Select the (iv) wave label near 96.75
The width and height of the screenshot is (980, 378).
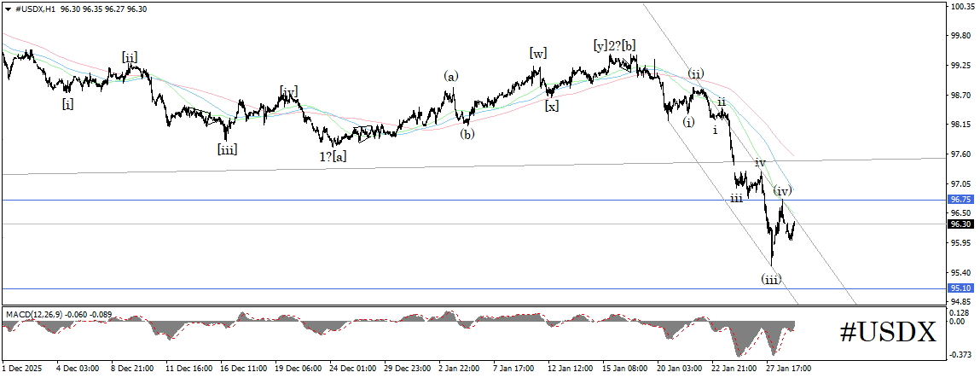point(783,190)
